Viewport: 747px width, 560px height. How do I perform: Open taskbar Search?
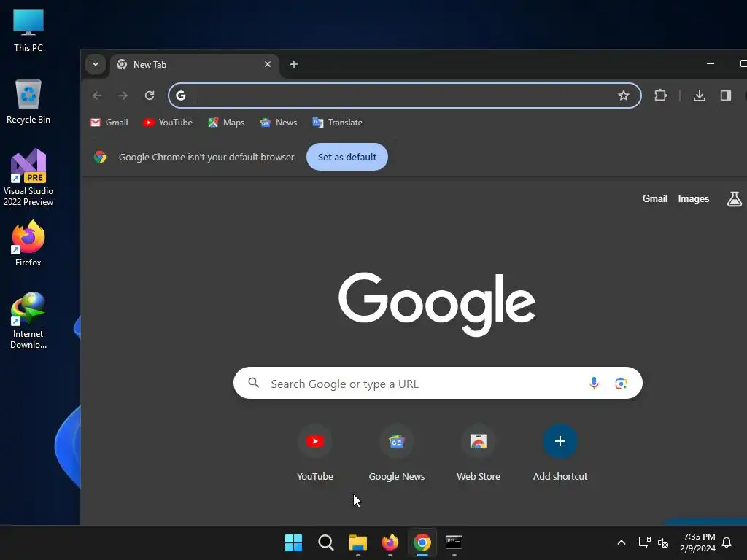point(326,542)
